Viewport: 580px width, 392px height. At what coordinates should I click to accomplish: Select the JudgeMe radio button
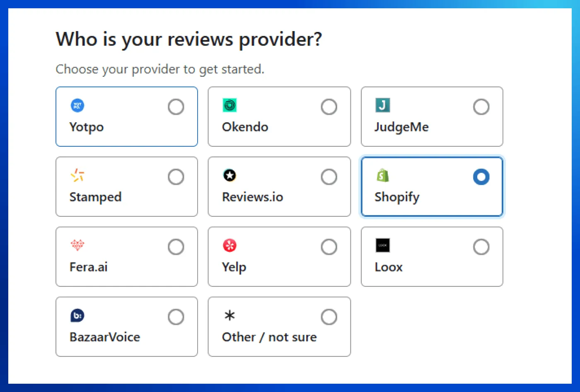point(481,106)
